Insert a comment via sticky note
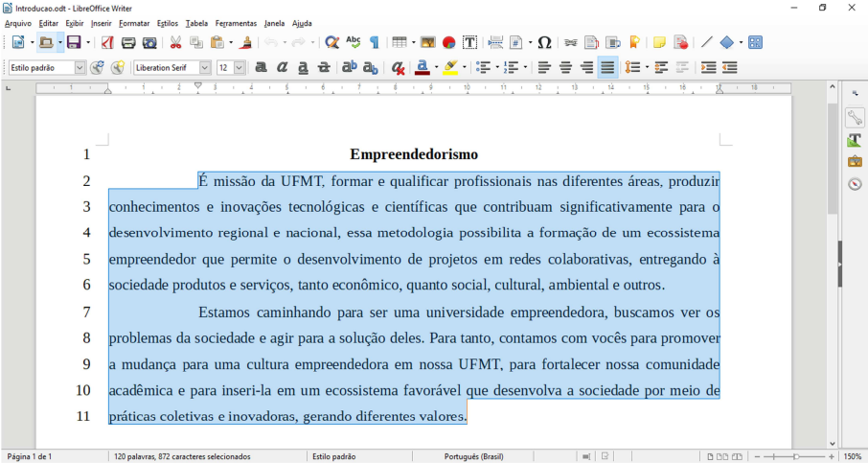This screenshot has width=868, height=463. point(659,42)
